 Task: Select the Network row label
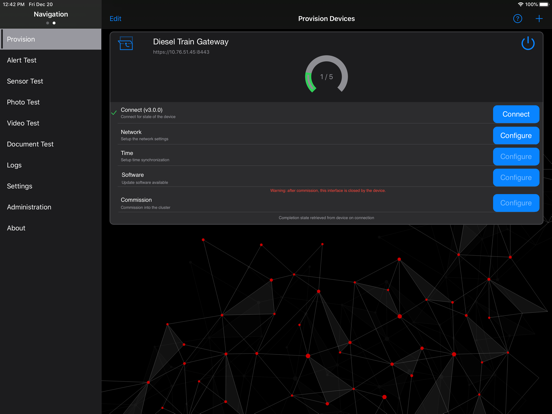point(131,132)
